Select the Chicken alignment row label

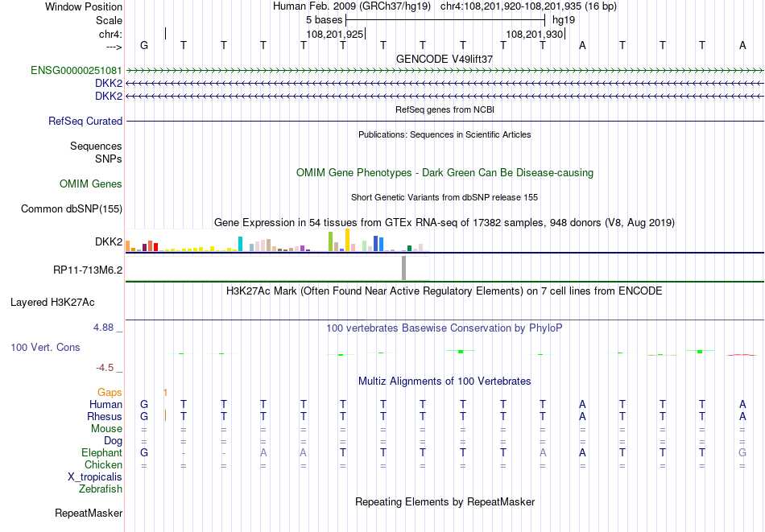[103, 464]
